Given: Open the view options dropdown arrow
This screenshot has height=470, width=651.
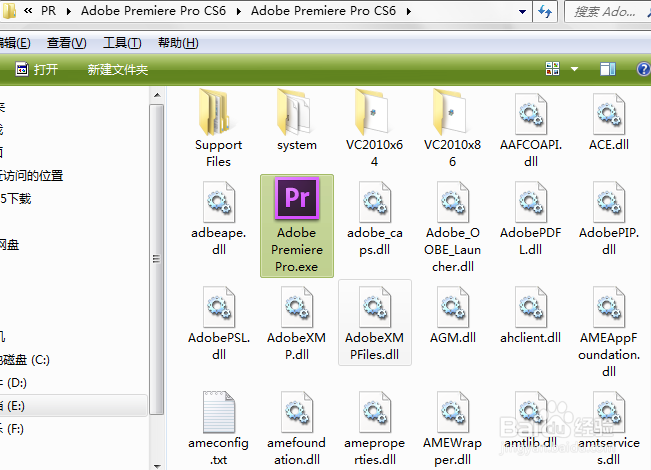Looking at the screenshot, I should tap(575, 69).
